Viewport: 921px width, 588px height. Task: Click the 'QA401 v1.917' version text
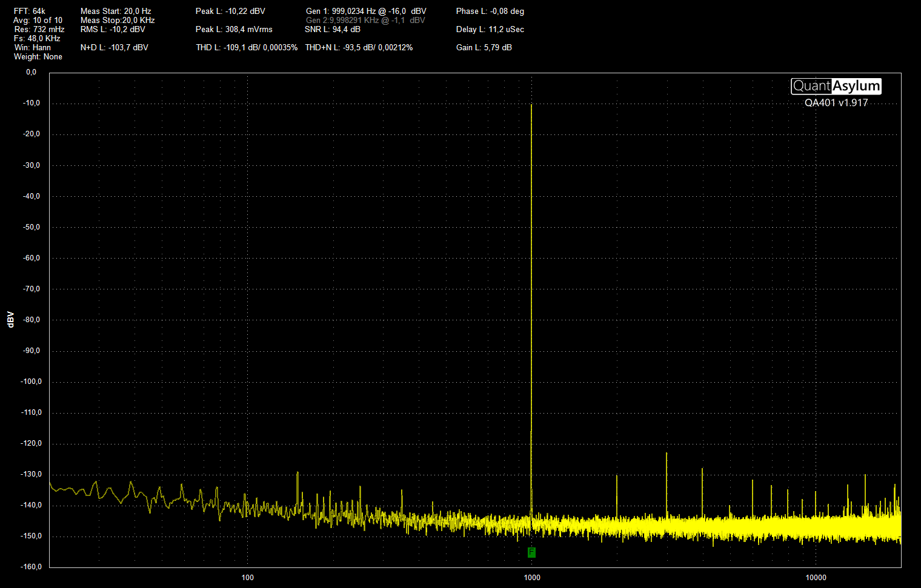pos(836,103)
